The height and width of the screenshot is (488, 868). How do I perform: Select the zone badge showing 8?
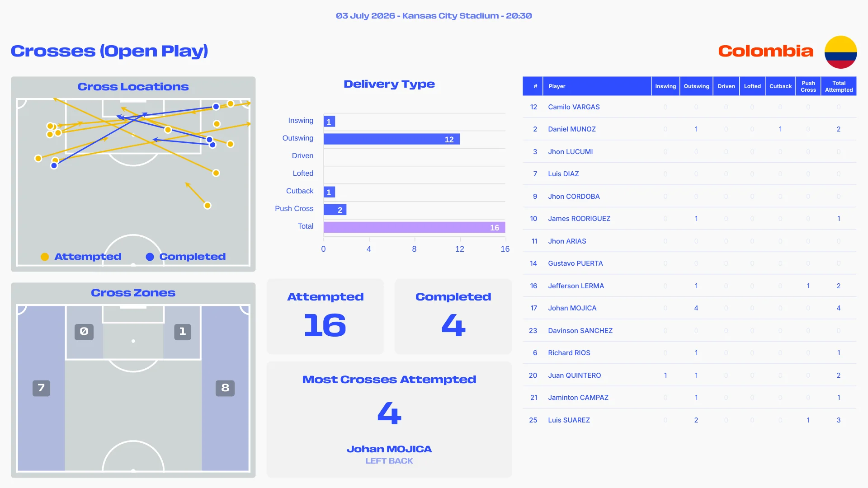coord(225,388)
